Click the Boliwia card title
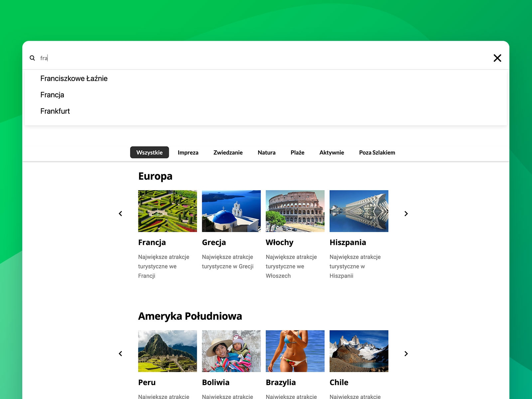This screenshot has width=532, height=399. [216, 382]
